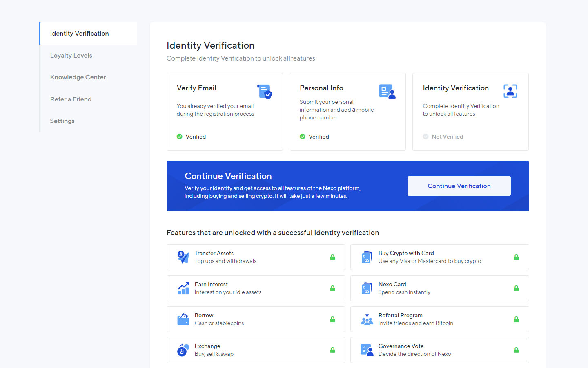Click the Buy Crypto with Card title
This screenshot has width=588, height=368.
[x=406, y=253]
